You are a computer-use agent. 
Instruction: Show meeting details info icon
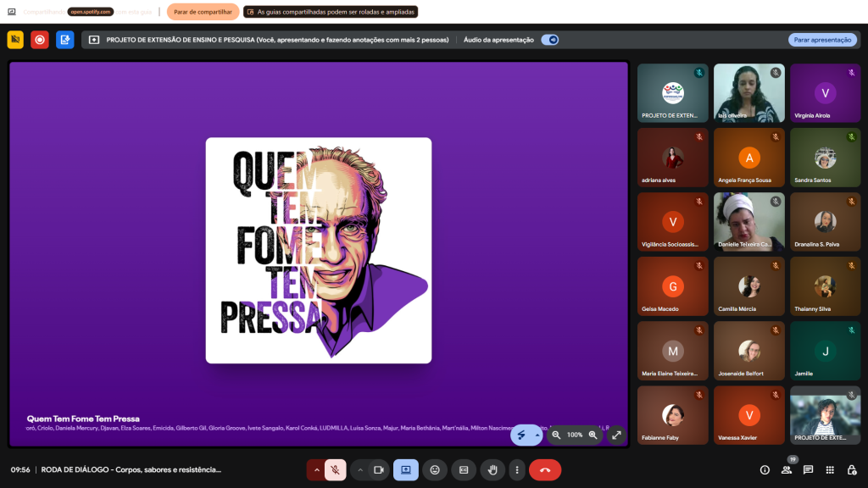pyautogui.click(x=765, y=469)
